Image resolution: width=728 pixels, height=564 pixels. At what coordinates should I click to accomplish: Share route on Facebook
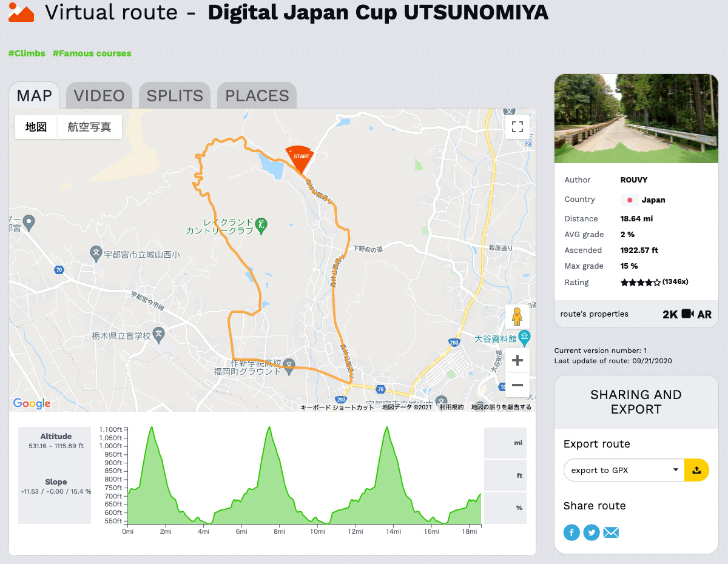click(571, 532)
